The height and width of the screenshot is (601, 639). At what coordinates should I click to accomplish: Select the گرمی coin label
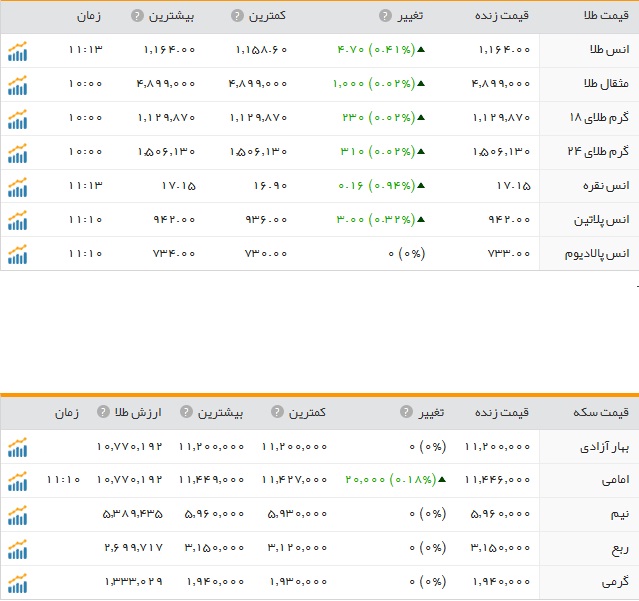tap(615, 582)
